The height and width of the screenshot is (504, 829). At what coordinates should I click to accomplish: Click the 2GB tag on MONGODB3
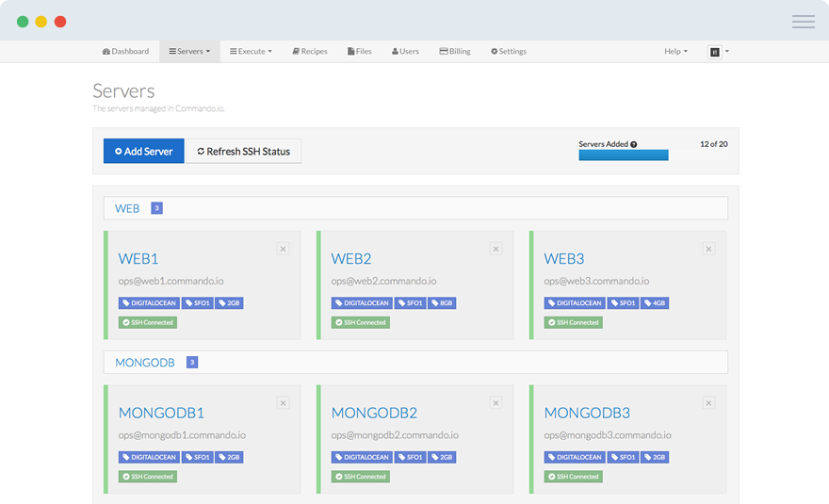pos(655,458)
